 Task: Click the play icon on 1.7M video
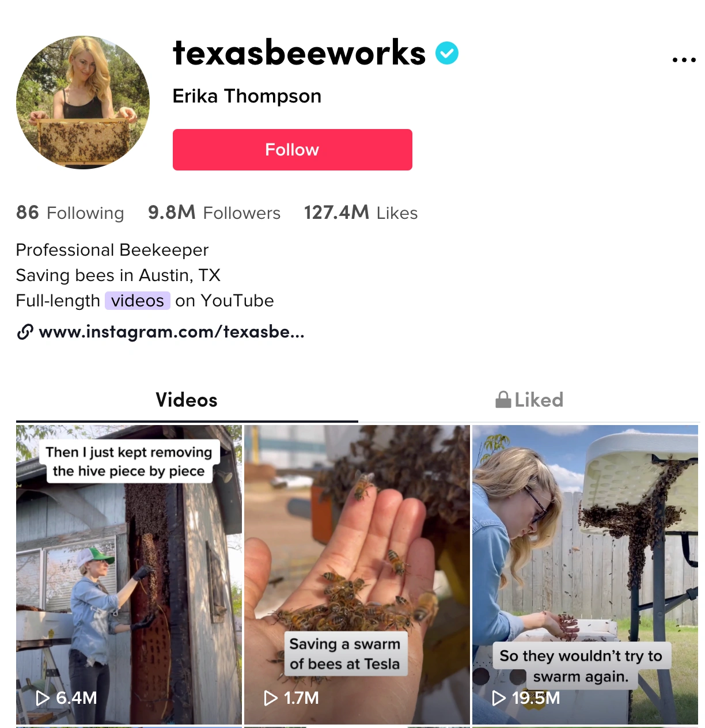tap(271, 698)
